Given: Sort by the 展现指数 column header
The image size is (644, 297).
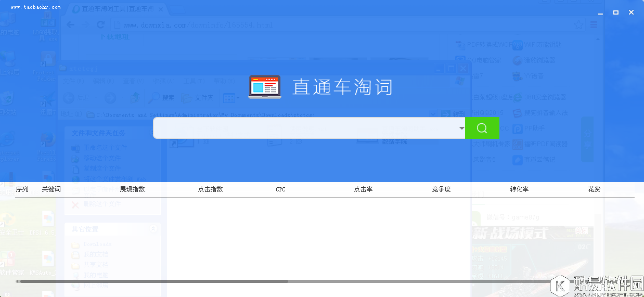Looking at the screenshot, I should pos(132,189).
